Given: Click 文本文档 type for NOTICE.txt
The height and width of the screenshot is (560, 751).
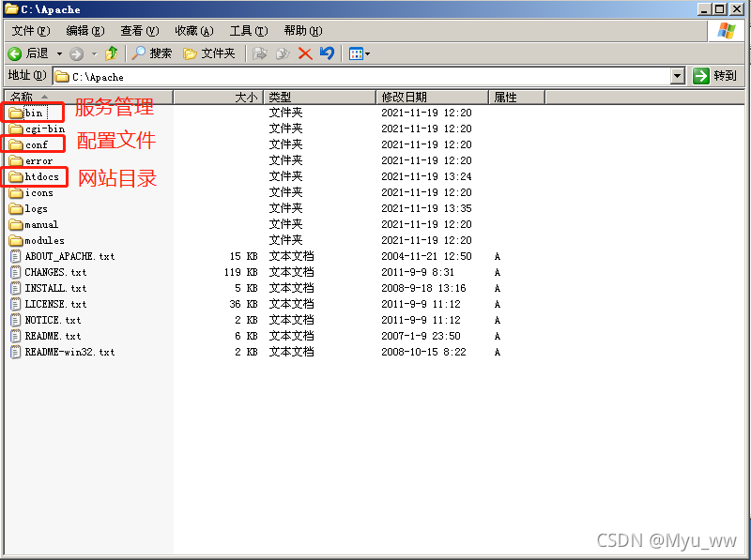Looking at the screenshot, I should tap(291, 320).
